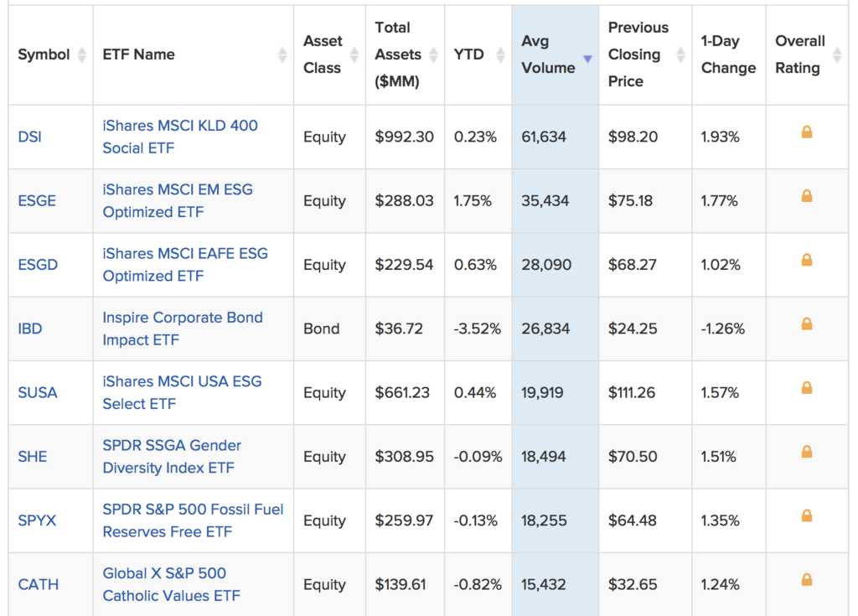Click the lock icon in ESGE row
Viewport: 858px width, 616px height.
tap(807, 196)
